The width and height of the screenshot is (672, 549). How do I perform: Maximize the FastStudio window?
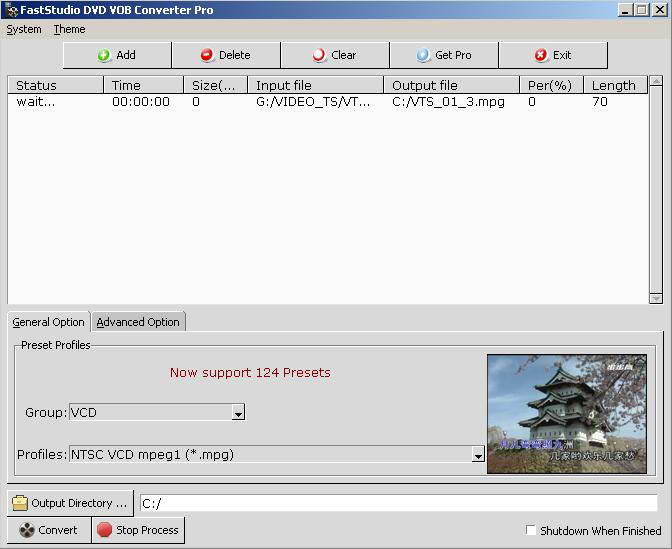tap(642, 10)
